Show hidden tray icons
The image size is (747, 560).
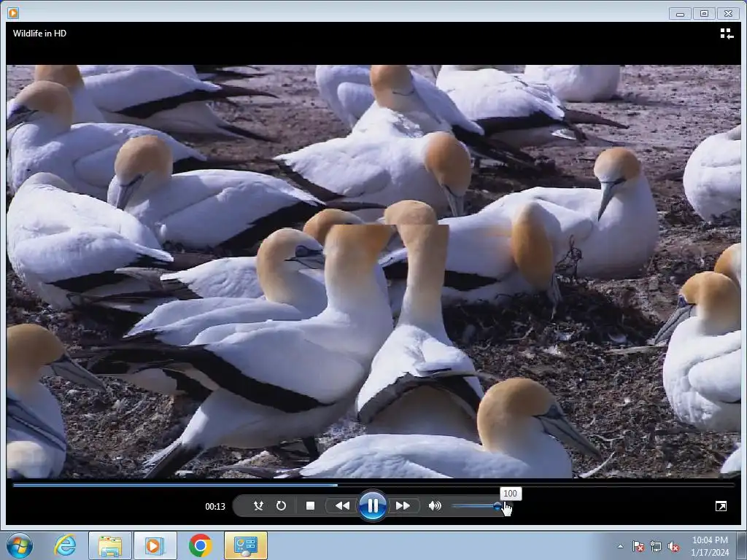click(620, 546)
